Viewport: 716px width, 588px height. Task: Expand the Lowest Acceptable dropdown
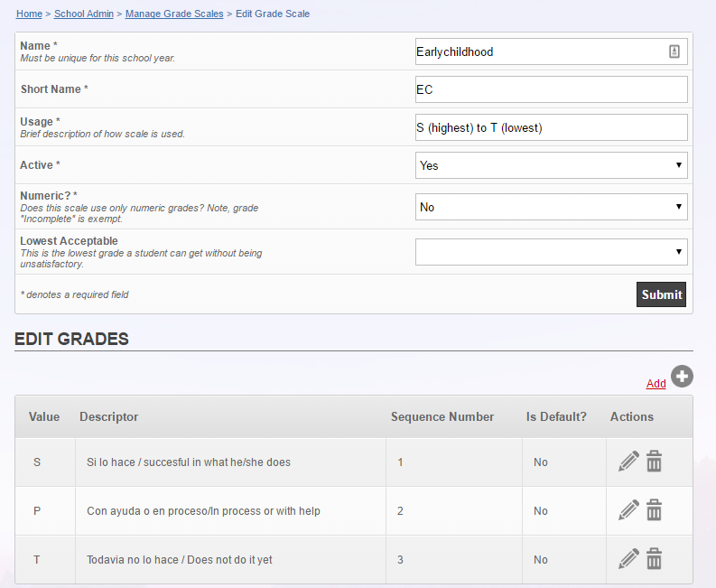coord(551,252)
